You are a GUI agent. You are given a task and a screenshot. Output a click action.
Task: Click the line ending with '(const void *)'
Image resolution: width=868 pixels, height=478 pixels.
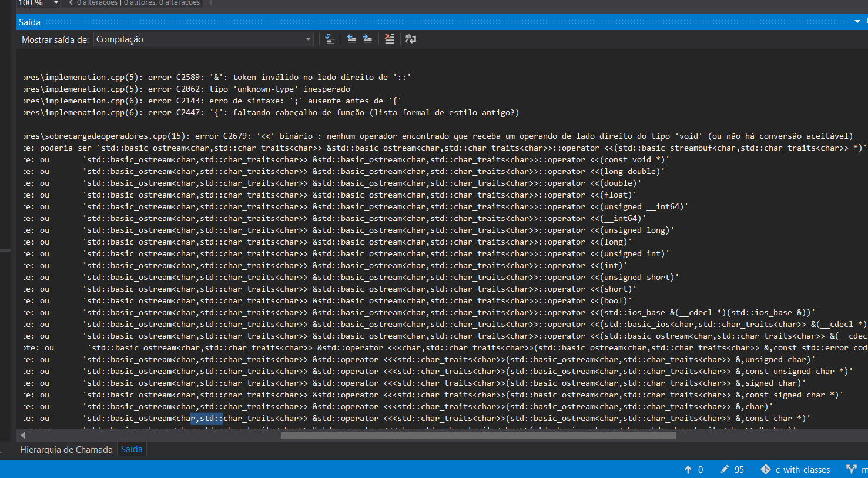pyautogui.click(x=347, y=159)
